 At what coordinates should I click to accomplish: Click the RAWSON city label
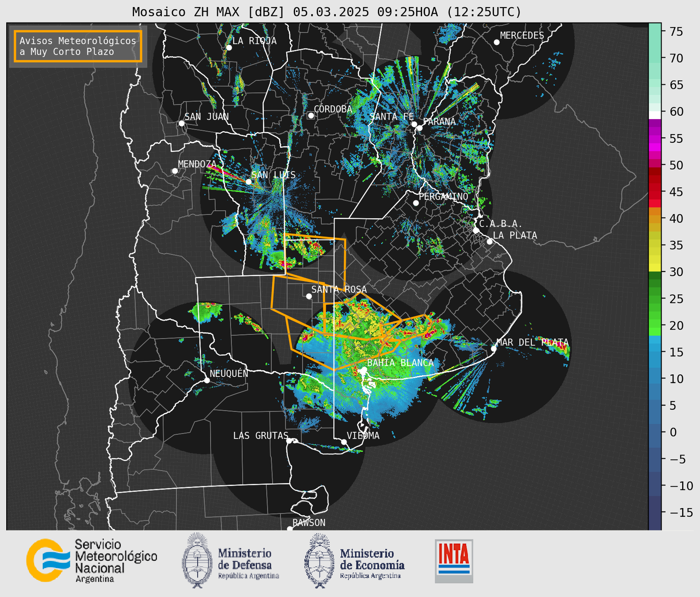point(309,523)
